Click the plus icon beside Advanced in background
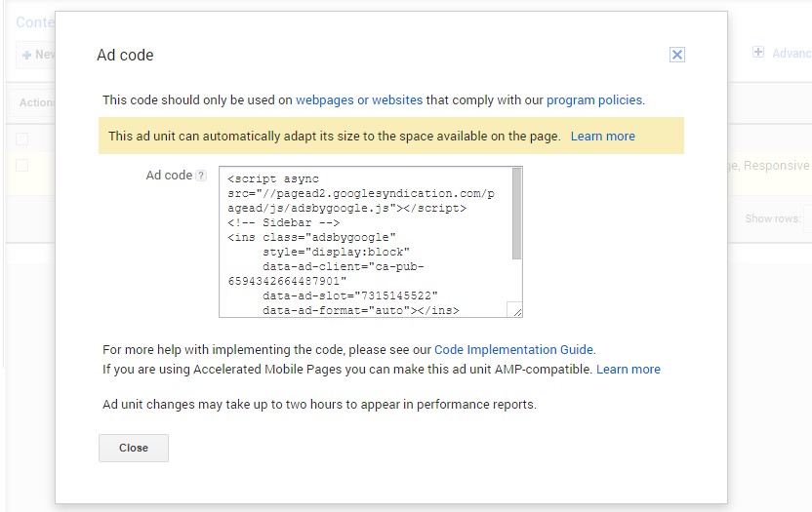 pyautogui.click(x=758, y=53)
